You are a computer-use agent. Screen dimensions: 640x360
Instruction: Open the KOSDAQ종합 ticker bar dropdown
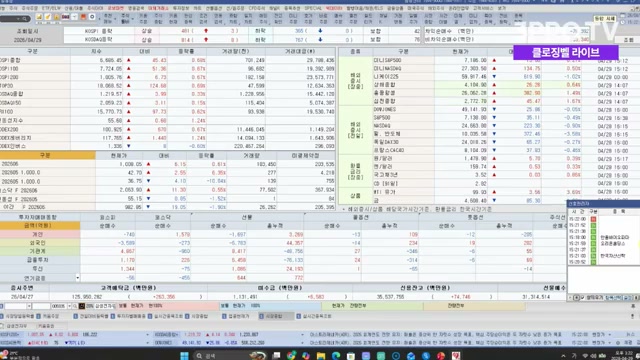[302, 335]
